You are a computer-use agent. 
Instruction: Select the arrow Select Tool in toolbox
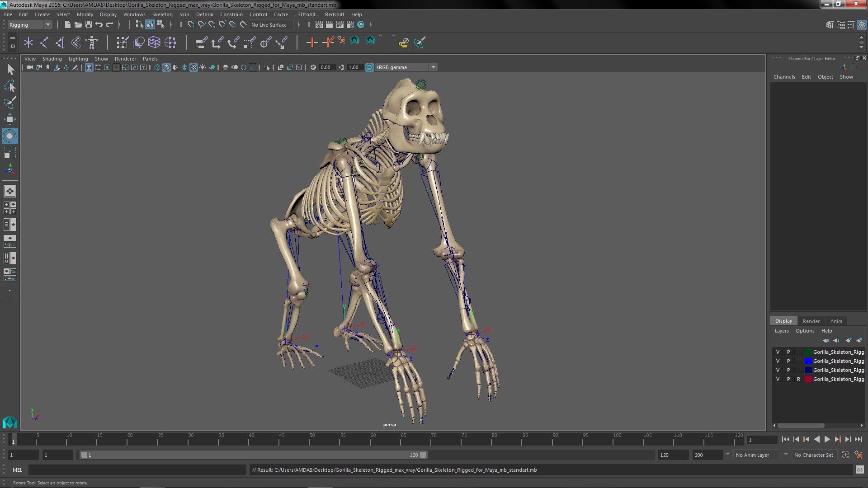coord(10,69)
